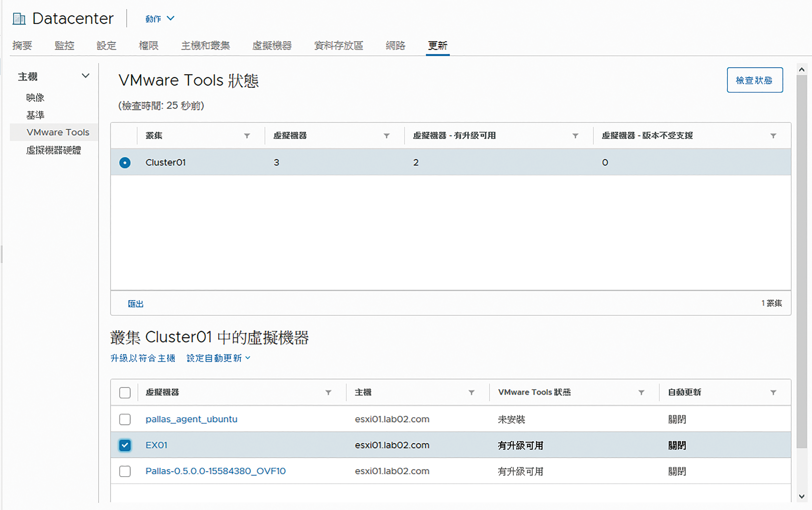Image resolution: width=812 pixels, height=510 pixels.
Task: Open the EX01 VM link
Action: pyautogui.click(x=157, y=445)
